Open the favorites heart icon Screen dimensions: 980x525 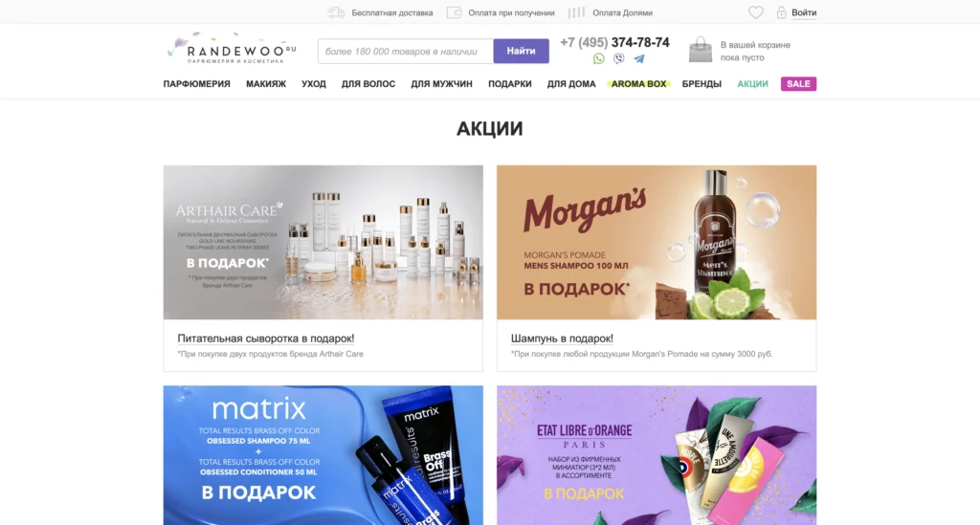[756, 12]
